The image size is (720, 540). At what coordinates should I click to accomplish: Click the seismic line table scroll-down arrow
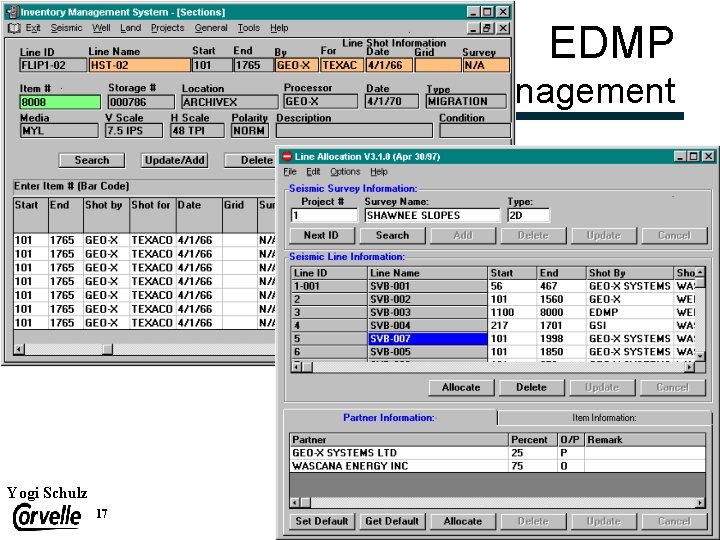pos(700,356)
